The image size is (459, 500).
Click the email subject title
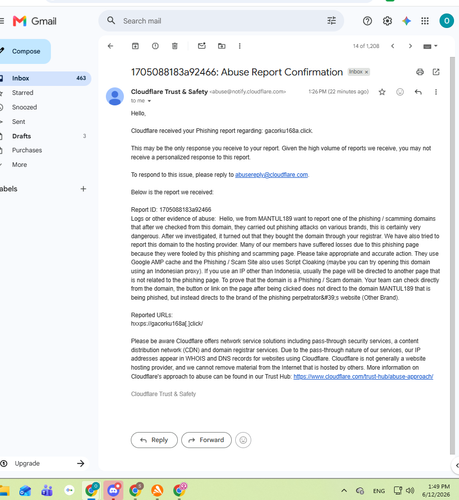237,72
